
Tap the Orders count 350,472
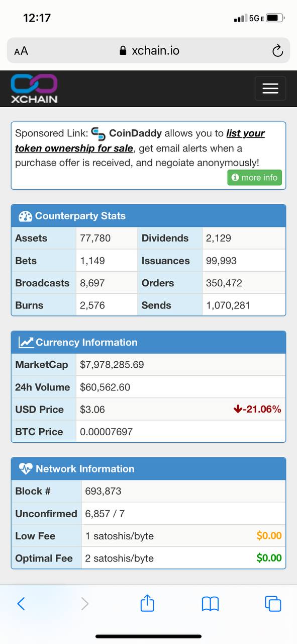(224, 283)
